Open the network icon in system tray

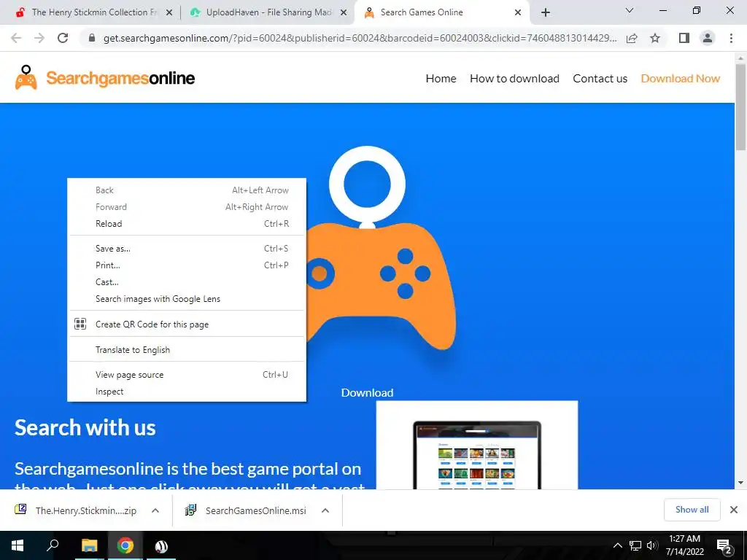click(x=635, y=545)
